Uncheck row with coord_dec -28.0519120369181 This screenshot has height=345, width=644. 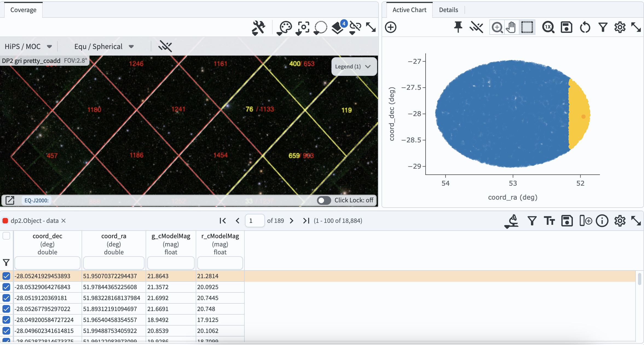tap(6, 298)
